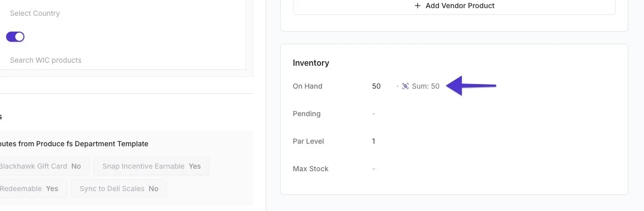Toggle the purple switch below Select Country

pyautogui.click(x=15, y=37)
